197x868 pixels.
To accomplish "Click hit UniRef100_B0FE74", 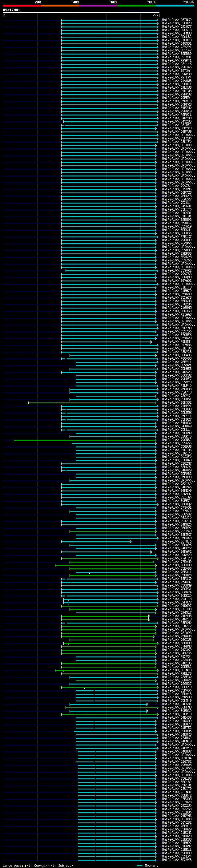I will [x=177, y=501].
